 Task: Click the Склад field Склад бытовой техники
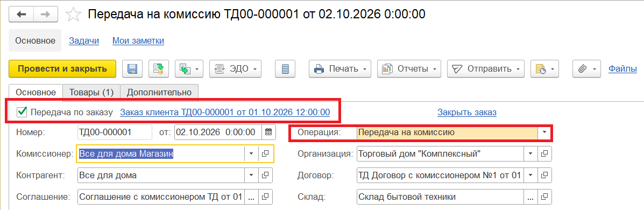pos(440,197)
